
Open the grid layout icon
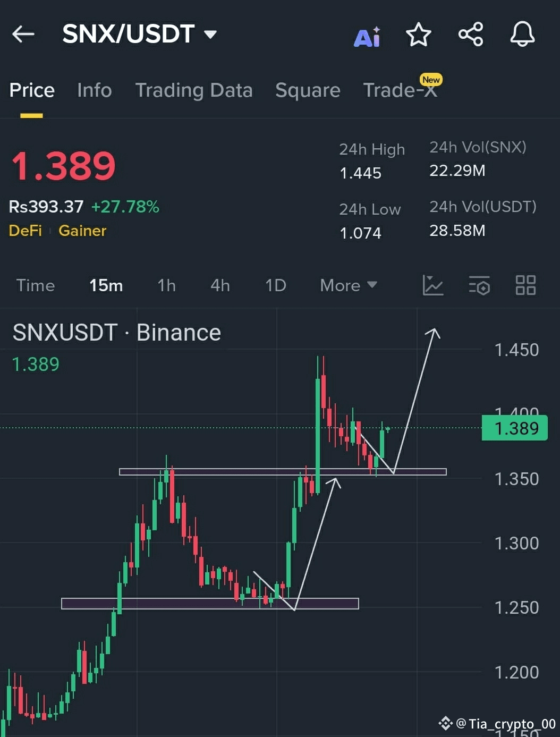[x=525, y=285]
